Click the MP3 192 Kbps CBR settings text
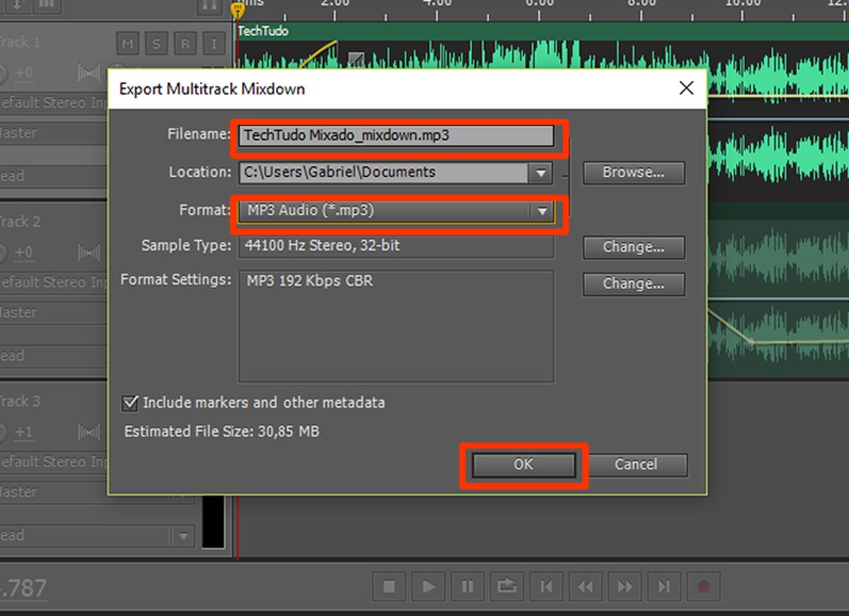 pos(310,281)
